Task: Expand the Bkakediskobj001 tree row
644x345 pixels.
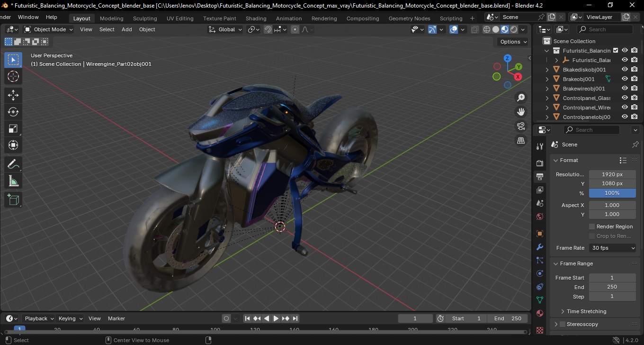Action: point(547,70)
